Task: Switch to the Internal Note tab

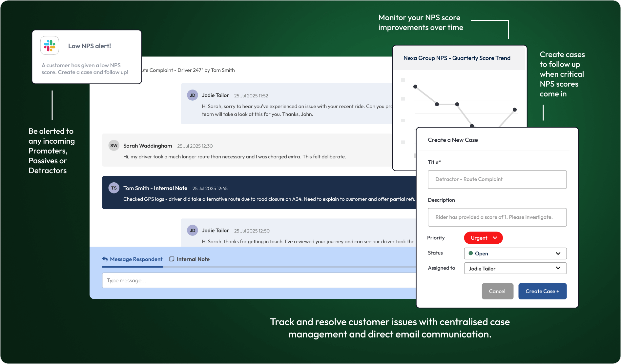Action: pos(193,259)
